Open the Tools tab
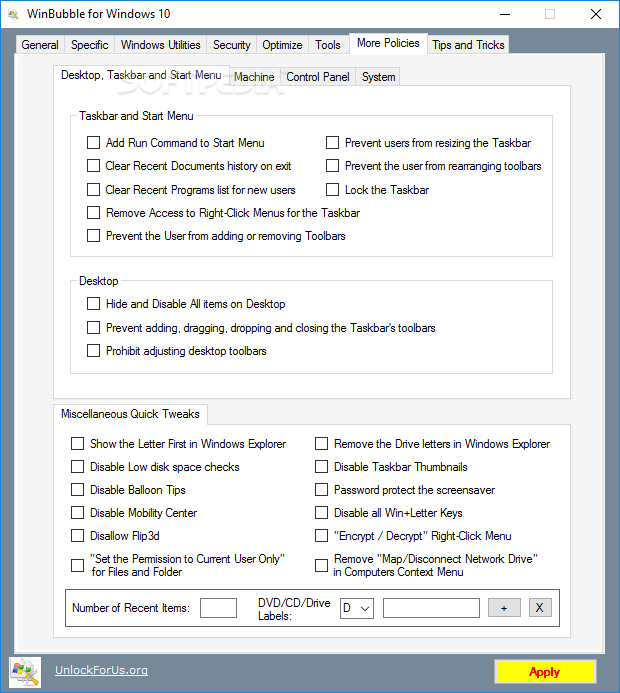Image resolution: width=620 pixels, height=693 pixels. tap(328, 45)
